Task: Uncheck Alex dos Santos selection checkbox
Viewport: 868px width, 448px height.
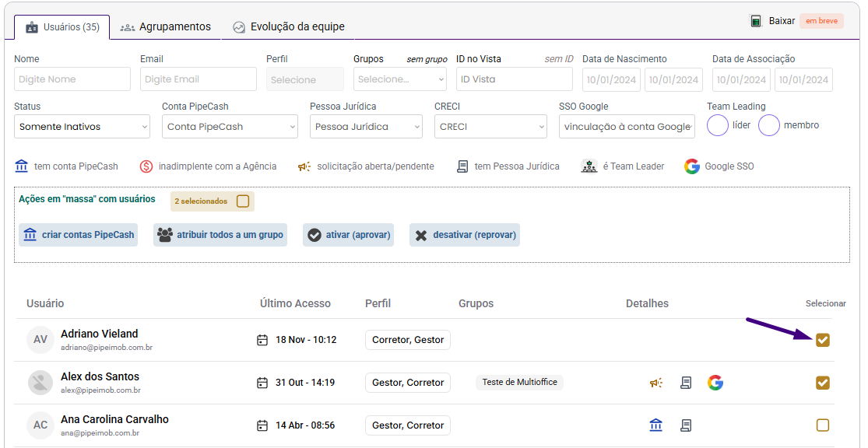Action: tap(823, 383)
